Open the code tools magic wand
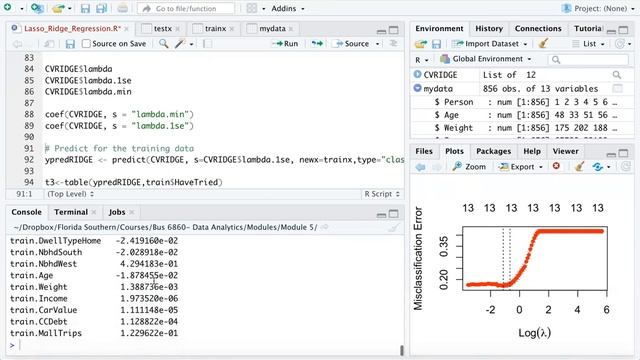Viewport: 640px width, 360px height. 180,43
